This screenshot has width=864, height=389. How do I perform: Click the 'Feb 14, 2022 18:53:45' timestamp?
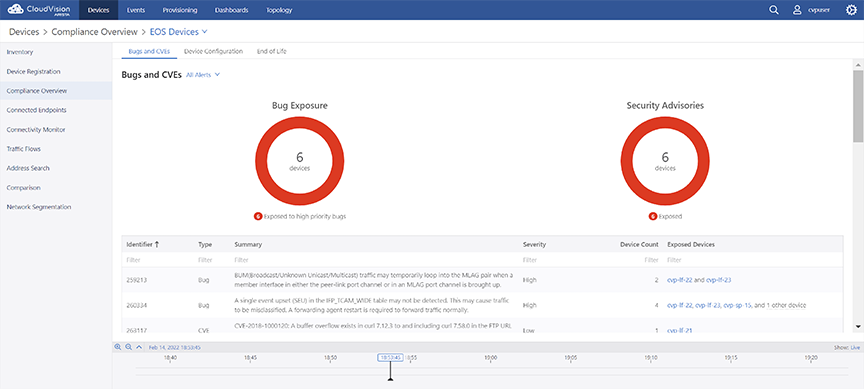tap(175, 348)
